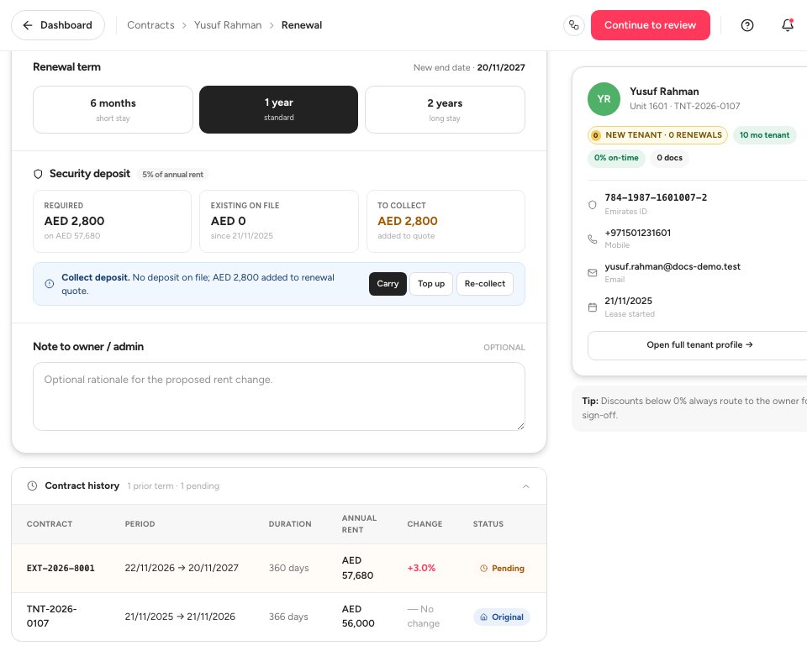
Task: Click into the Note to owner text area
Action: [x=279, y=396]
